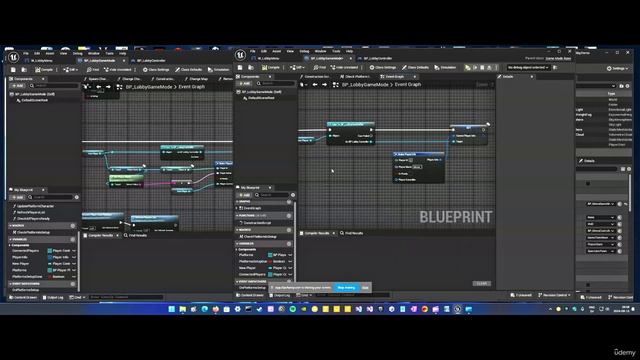The height and width of the screenshot is (360, 640).
Task: Switch to Construction Script graph tab, right window
Action: click(318, 77)
